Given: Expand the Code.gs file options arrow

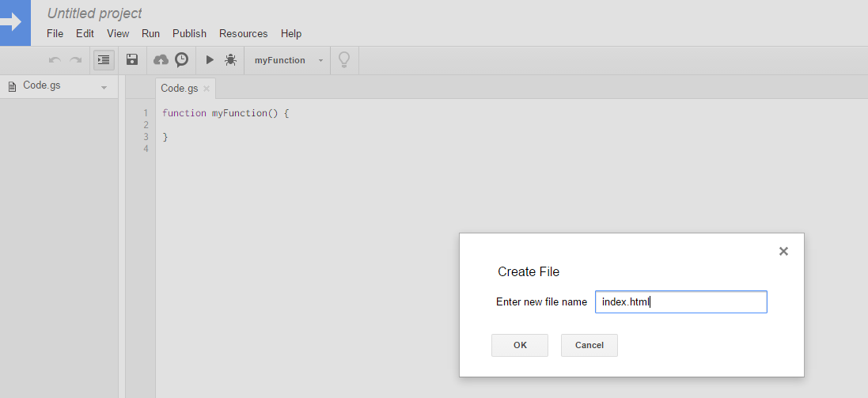Looking at the screenshot, I should (x=104, y=87).
